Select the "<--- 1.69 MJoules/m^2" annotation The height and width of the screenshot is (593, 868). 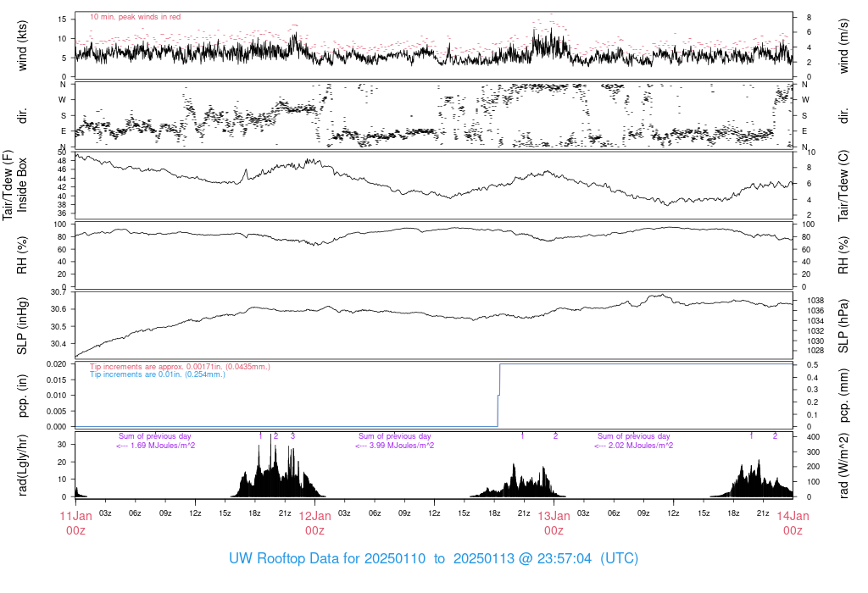pyautogui.click(x=156, y=446)
